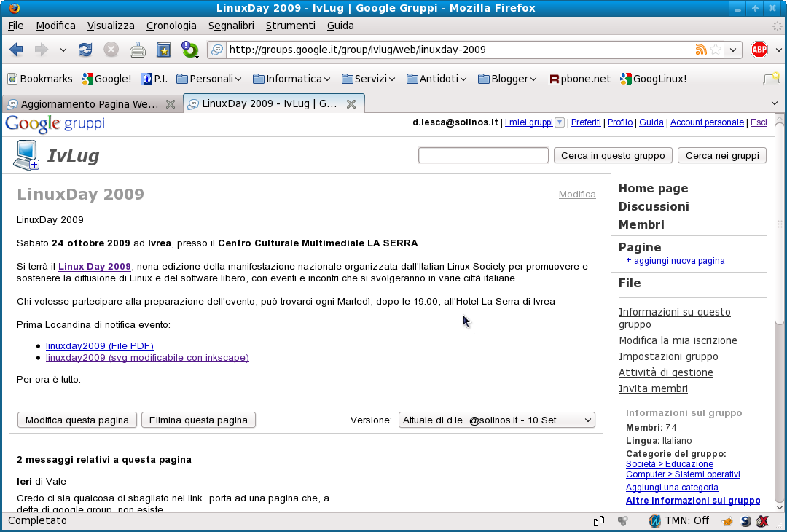Subscribe via the orange RSS feed icon
Viewport: 787px width, 532px height.
[701, 50]
